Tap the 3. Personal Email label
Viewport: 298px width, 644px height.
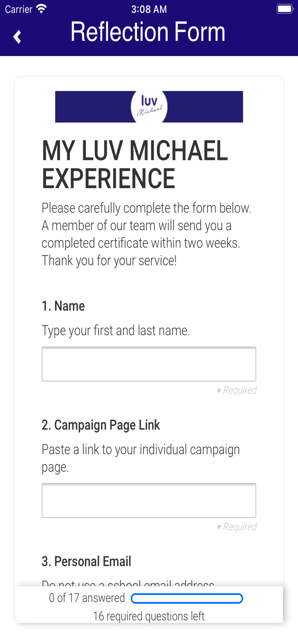(86, 561)
